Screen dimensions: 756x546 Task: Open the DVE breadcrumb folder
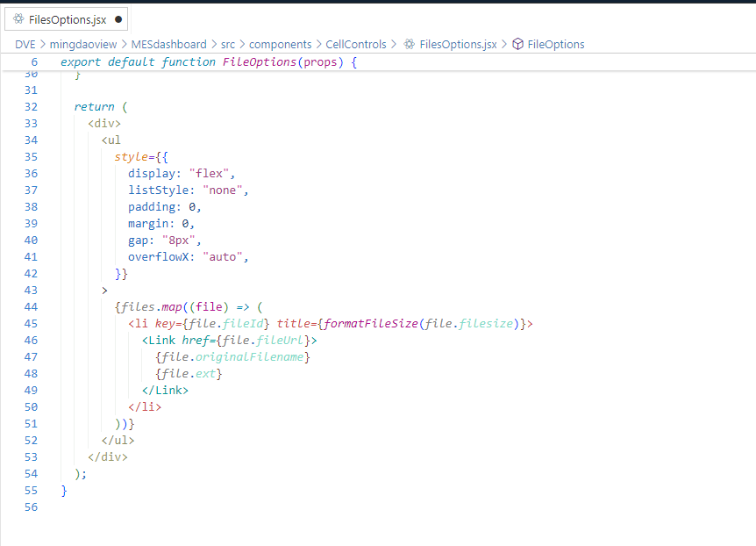coord(25,44)
